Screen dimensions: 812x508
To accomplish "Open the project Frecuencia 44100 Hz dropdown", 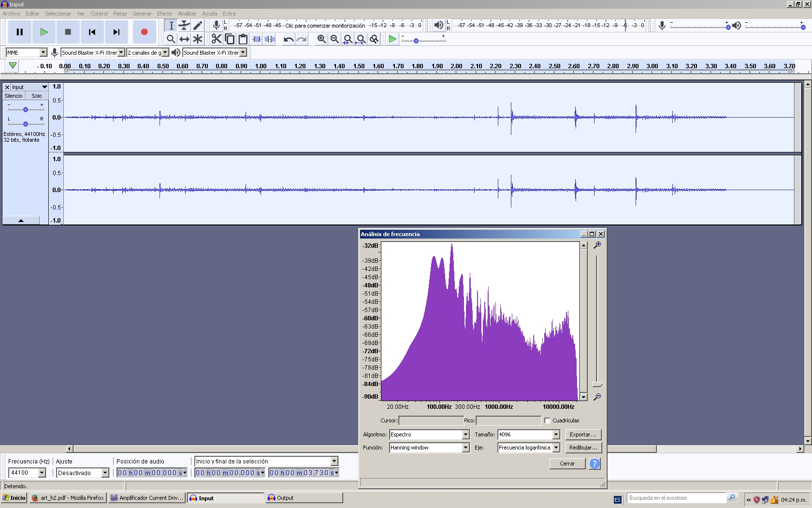I will point(42,473).
